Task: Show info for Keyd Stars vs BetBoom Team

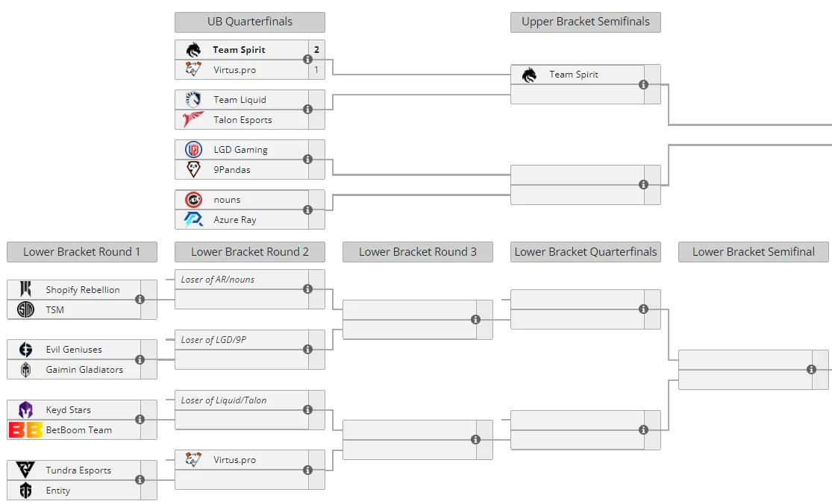Action: (140, 419)
